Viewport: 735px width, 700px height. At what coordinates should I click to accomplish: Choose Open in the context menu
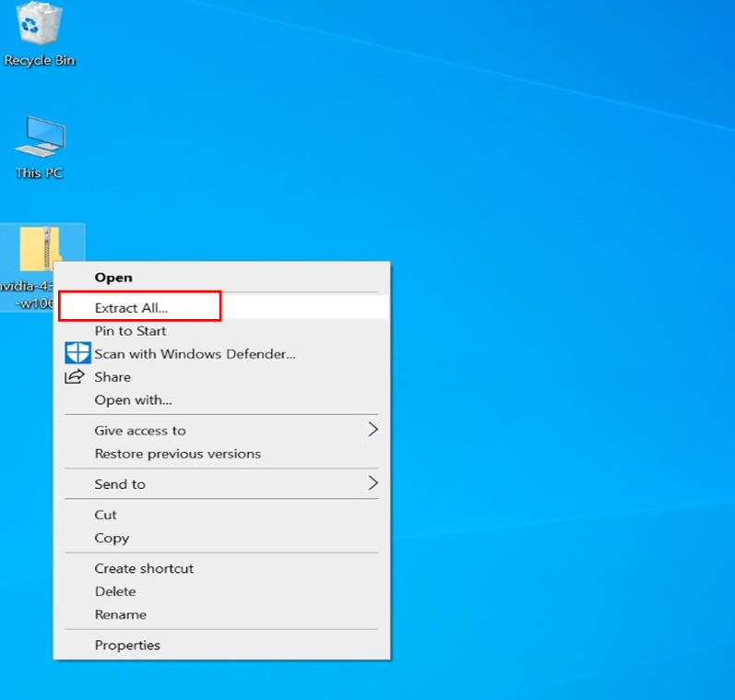(x=221, y=277)
